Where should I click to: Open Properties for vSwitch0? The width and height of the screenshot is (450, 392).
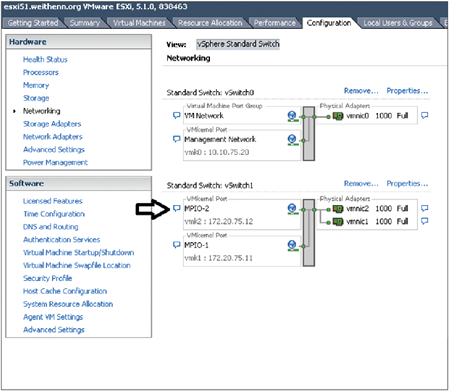(x=407, y=91)
